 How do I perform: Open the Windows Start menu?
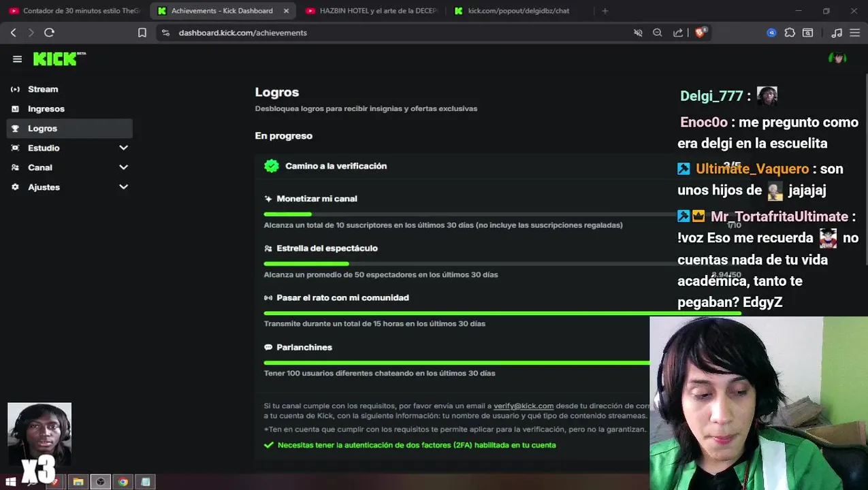point(11,482)
